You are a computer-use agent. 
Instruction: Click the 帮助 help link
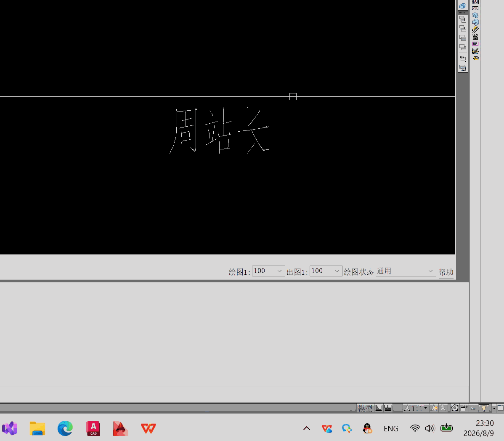click(x=446, y=272)
